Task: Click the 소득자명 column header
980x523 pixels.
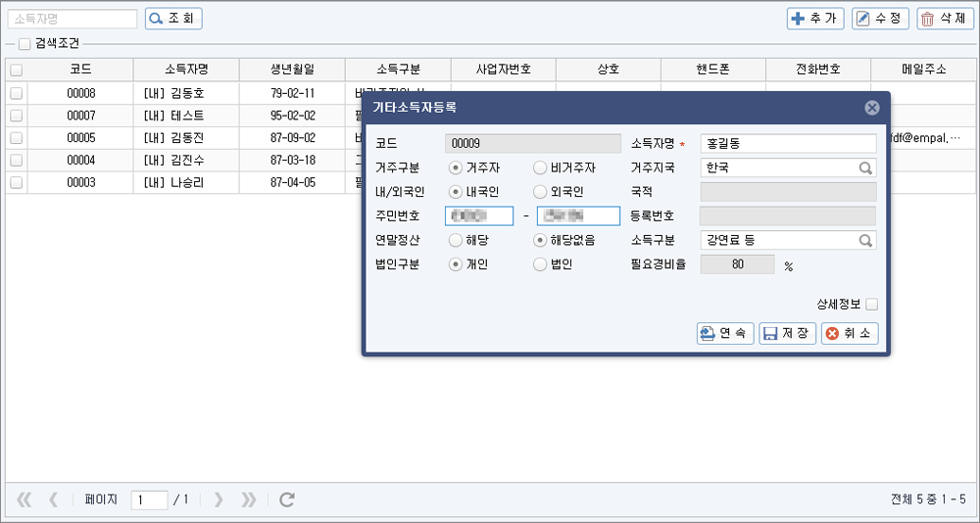Action: (x=186, y=70)
